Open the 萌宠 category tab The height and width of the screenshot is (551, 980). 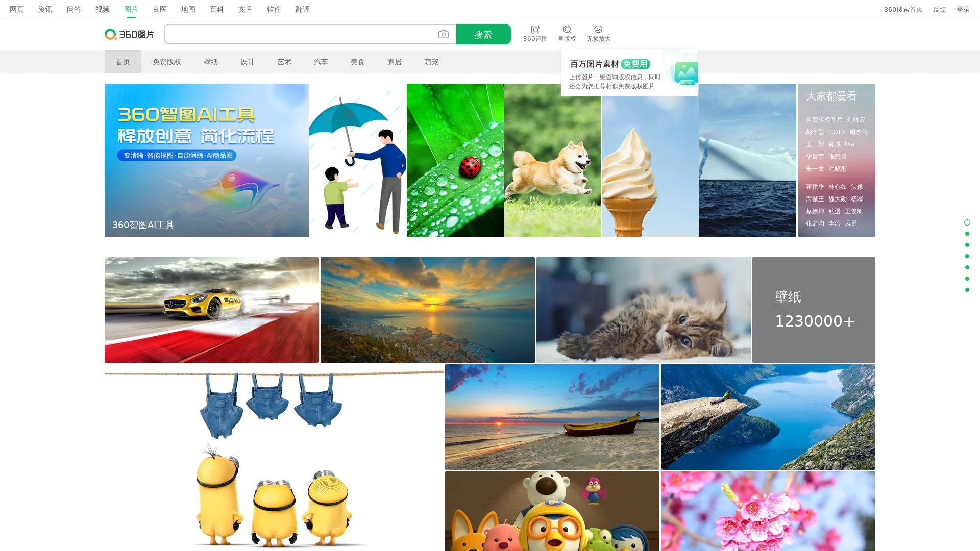pos(431,62)
